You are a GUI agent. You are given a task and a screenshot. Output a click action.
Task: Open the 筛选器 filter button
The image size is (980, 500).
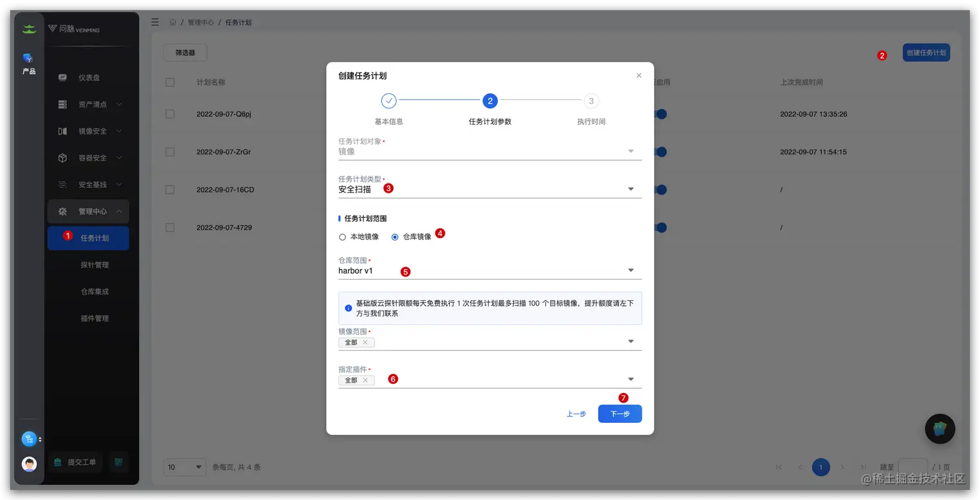point(185,53)
